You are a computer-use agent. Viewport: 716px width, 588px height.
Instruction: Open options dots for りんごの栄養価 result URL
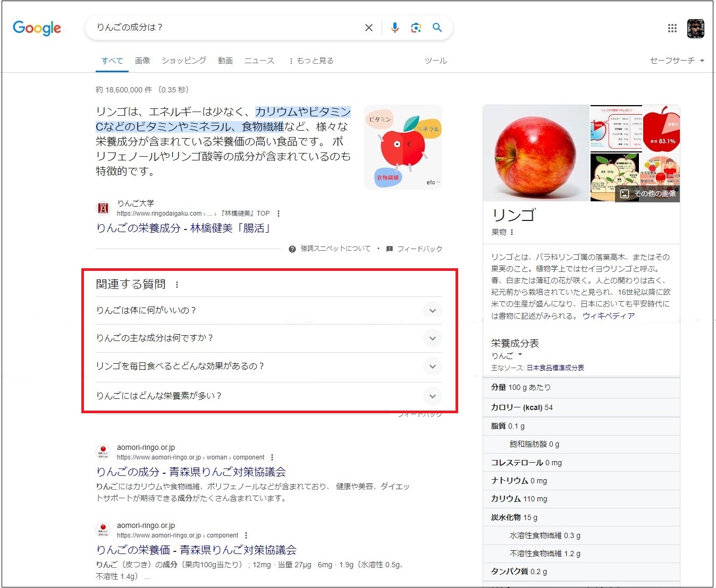click(x=246, y=535)
